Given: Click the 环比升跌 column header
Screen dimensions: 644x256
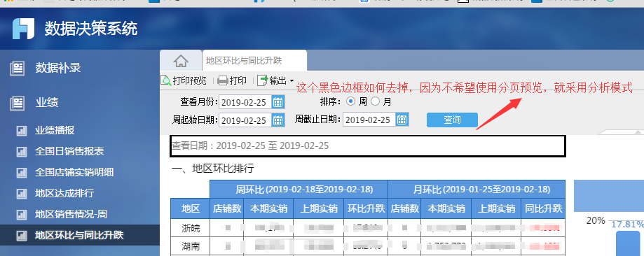Looking at the screenshot, I should tap(366, 208).
